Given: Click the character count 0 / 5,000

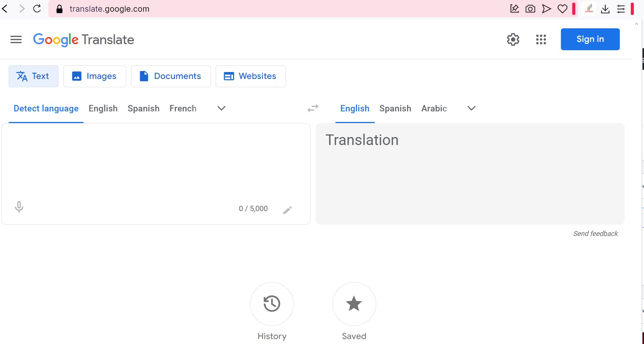Looking at the screenshot, I should tap(253, 209).
